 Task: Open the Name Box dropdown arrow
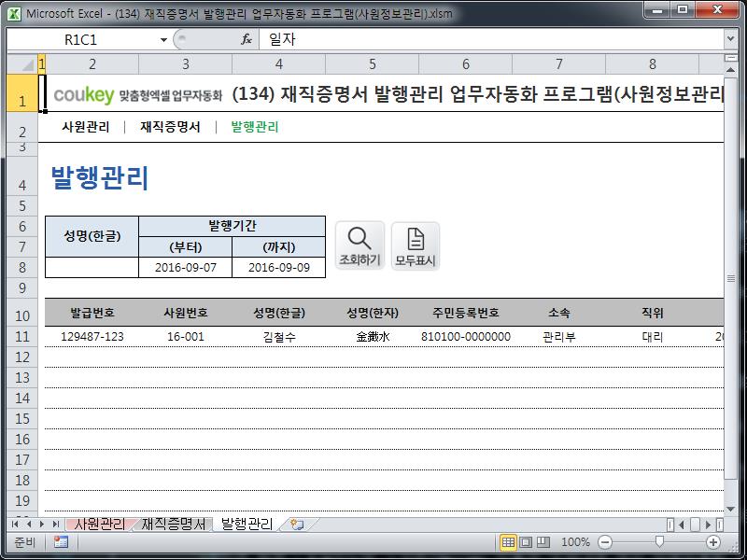point(163,39)
